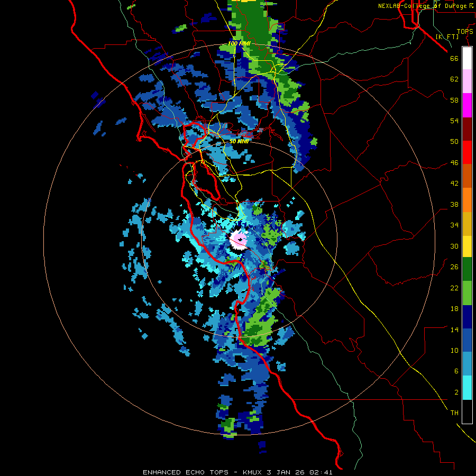Click the magenta 58 kft legend swatch
This screenshot has width=476, height=476.
467,105
